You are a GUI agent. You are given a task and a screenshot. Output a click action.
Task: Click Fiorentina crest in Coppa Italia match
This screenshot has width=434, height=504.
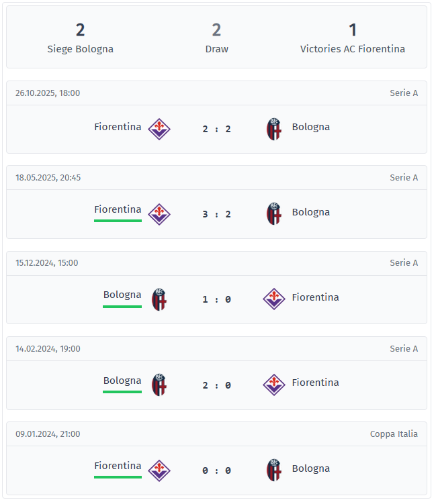[159, 470]
